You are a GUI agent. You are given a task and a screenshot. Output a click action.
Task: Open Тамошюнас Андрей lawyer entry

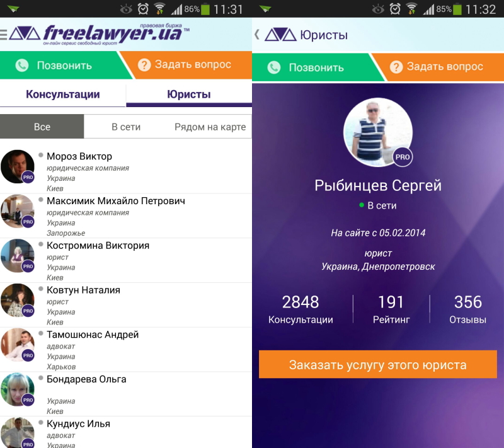coord(126,350)
